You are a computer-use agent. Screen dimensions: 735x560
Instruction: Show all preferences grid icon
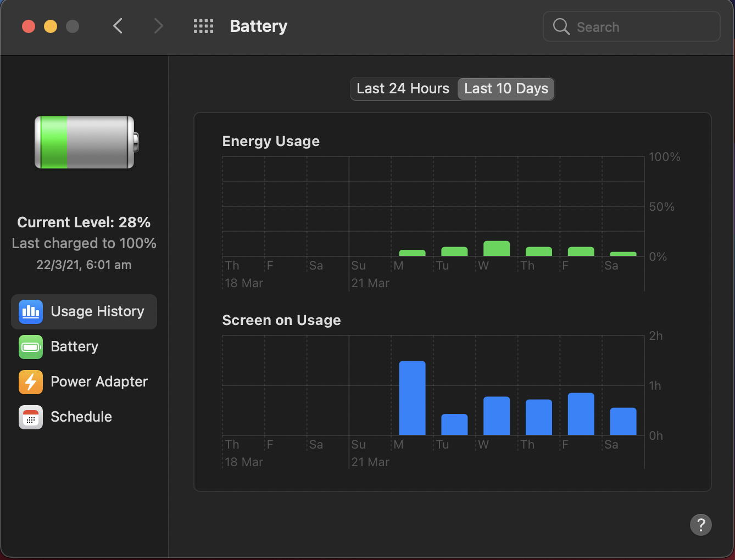[203, 26]
